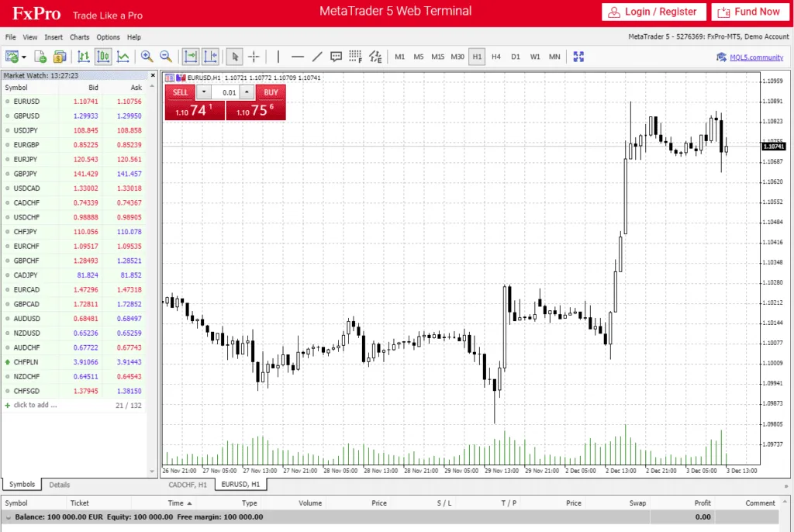Viewport: 794px width, 532px height.
Task: Click the SELL button on chart
Action: coord(180,92)
